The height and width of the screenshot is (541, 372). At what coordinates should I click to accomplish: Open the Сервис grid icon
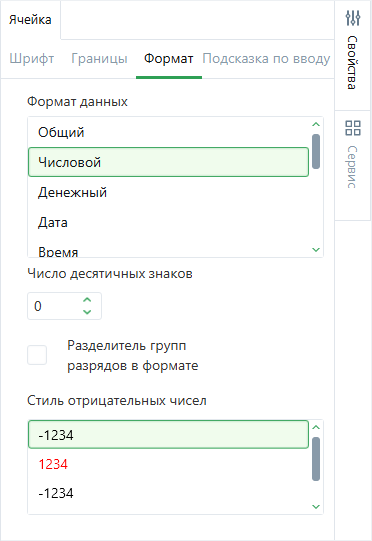(353, 128)
